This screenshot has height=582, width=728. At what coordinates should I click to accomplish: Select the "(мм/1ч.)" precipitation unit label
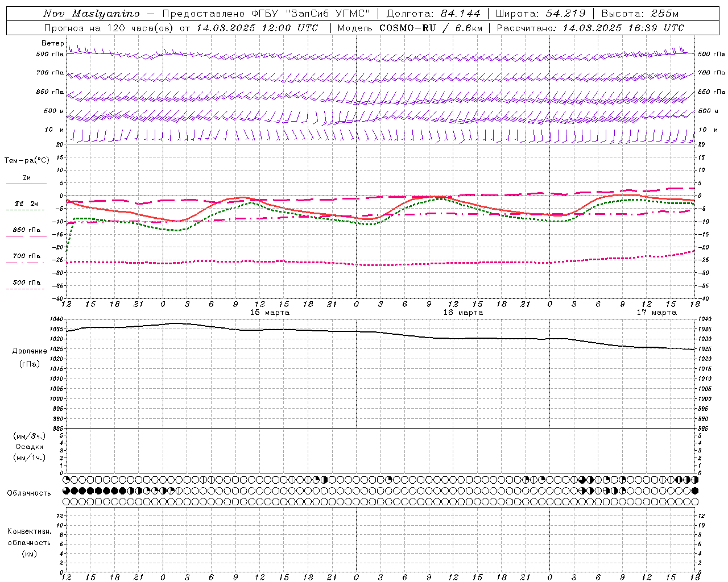tap(30, 458)
